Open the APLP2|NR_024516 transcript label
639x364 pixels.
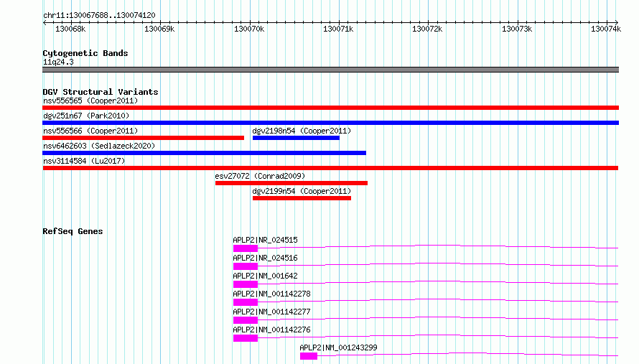click(266, 258)
